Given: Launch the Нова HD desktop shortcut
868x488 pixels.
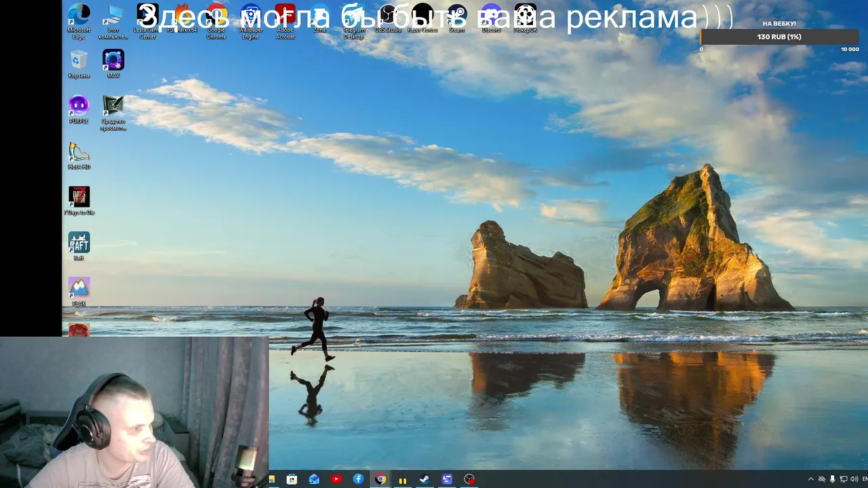Looking at the screenshot, I should (79, 155).
